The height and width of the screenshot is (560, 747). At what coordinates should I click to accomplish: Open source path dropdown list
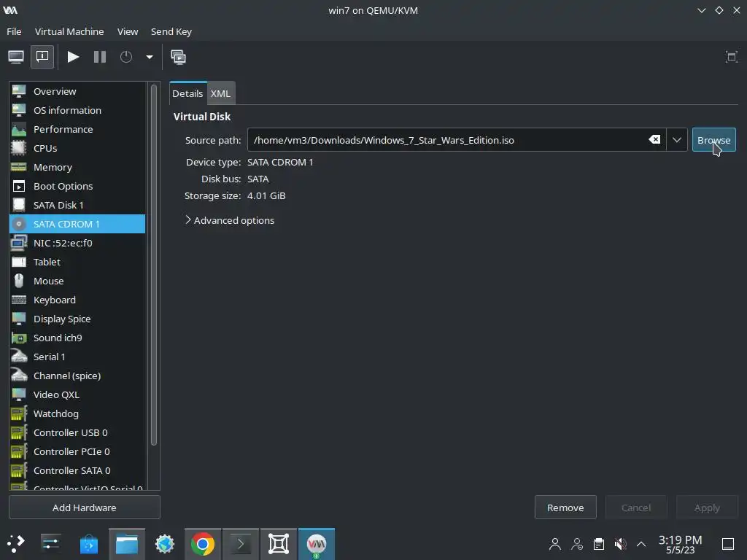coord(676,140)
